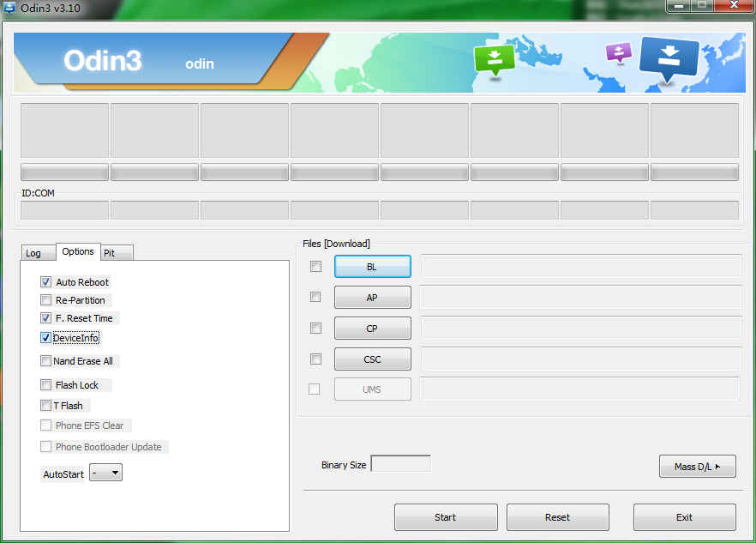756x543 pixels.
Task: Uncheck the Auto Reboot option
Action: click(45, 282)
